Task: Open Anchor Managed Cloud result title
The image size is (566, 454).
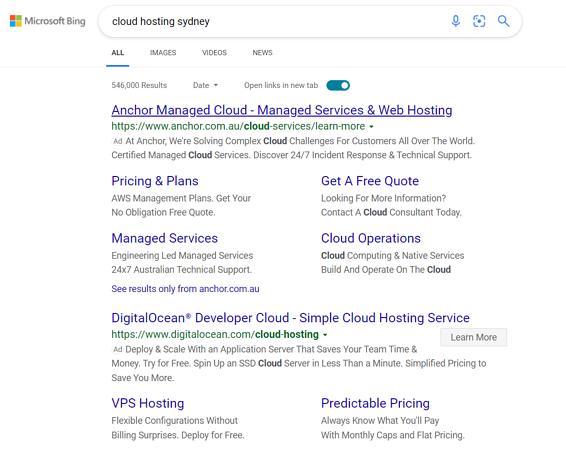Action: pyautogui.click(x=282, y=110)
